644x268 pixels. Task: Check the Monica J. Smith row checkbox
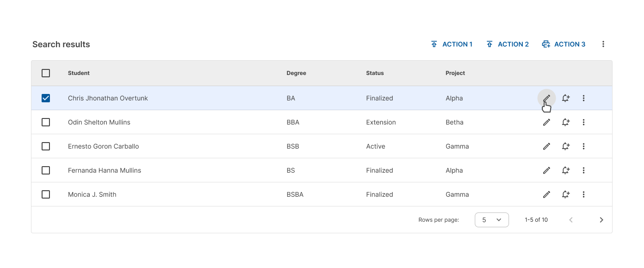46,194
